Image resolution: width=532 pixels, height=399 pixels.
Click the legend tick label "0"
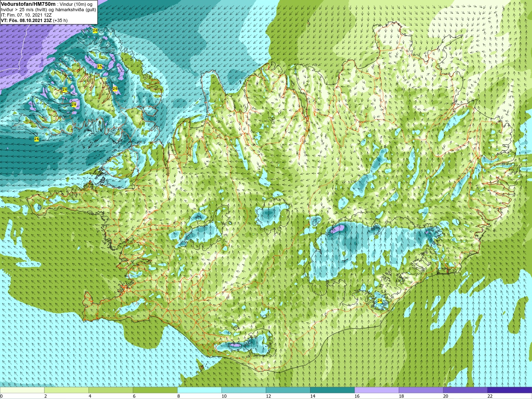click(x=1, y=396)
